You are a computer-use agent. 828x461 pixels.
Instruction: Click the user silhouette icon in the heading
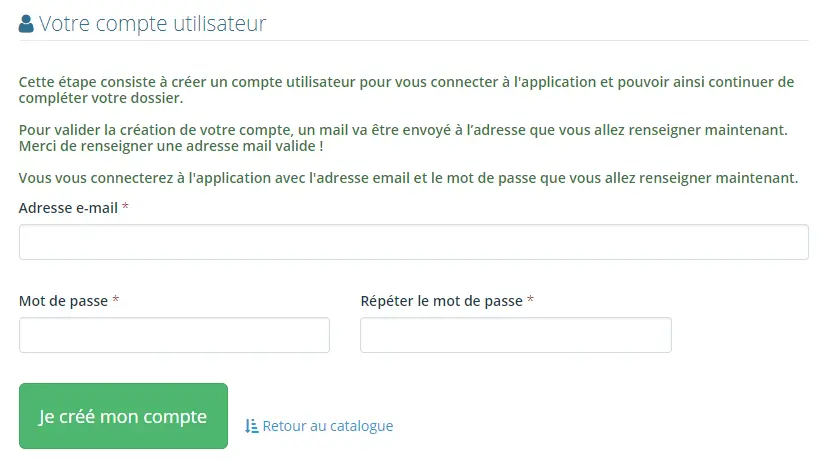[26, 23]
